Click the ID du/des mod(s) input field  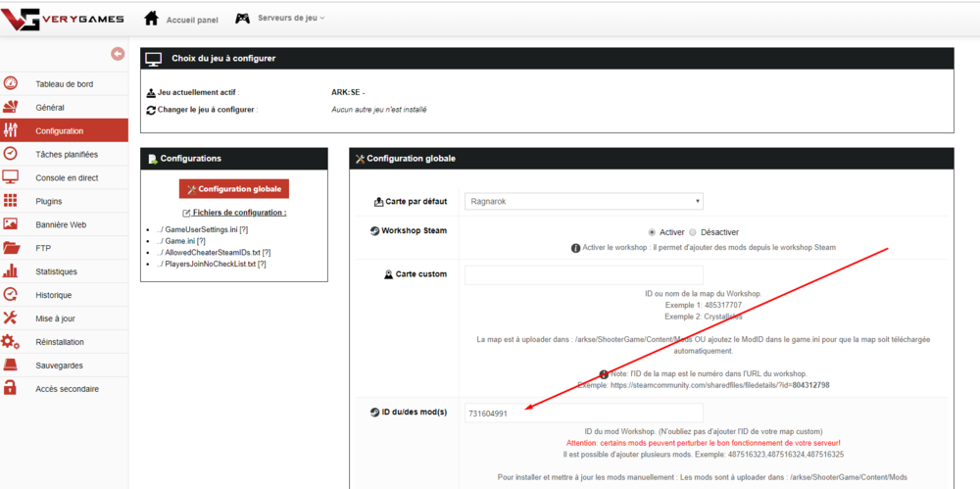[x=583, y=414]
